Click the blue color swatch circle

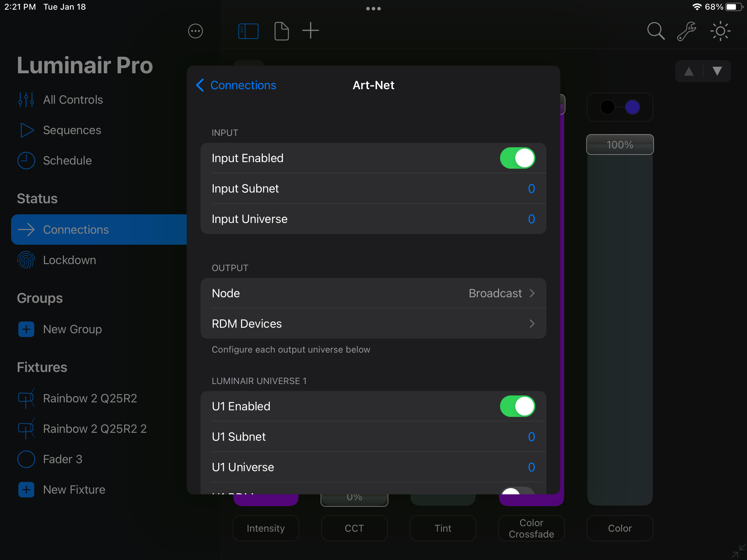pos(633,107)
